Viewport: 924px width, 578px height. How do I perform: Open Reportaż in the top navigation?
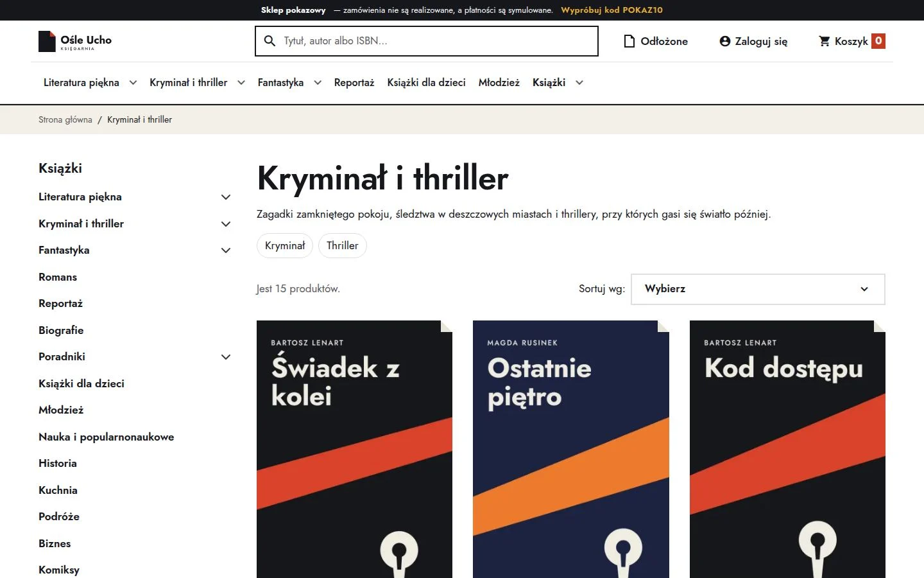tap(354, 83)
